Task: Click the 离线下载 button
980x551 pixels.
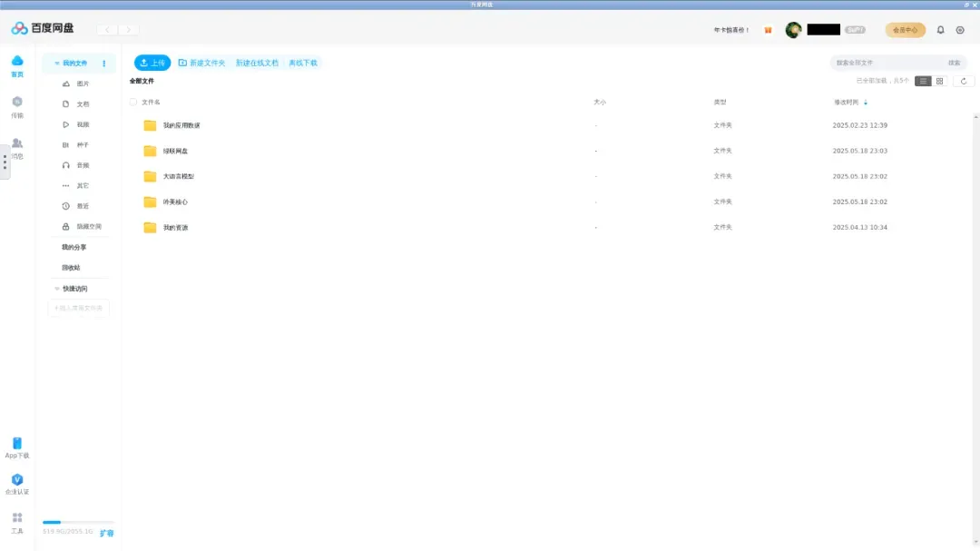Action: [303, 63]
